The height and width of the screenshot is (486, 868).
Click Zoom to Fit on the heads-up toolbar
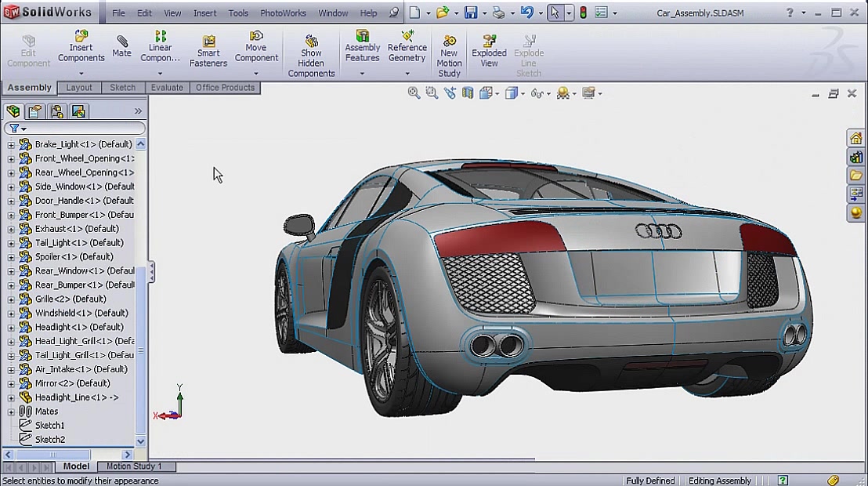[x=414, y=92]
